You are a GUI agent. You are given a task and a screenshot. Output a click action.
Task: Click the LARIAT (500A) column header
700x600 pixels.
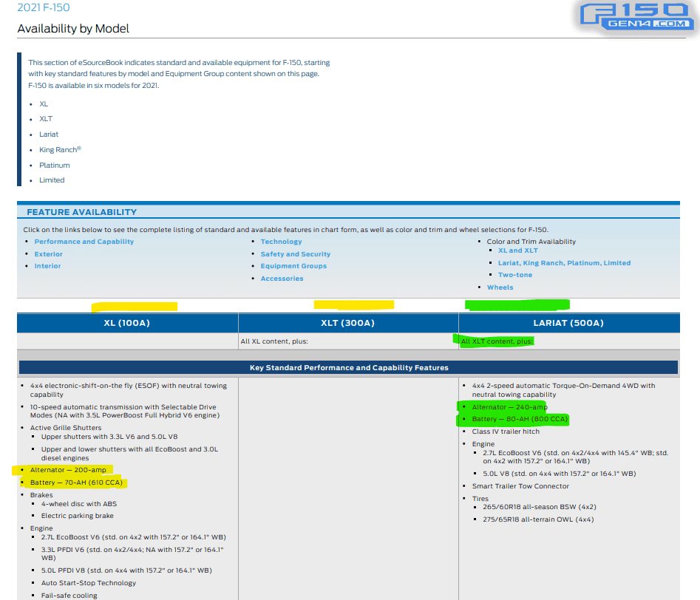tap(568, 323)
